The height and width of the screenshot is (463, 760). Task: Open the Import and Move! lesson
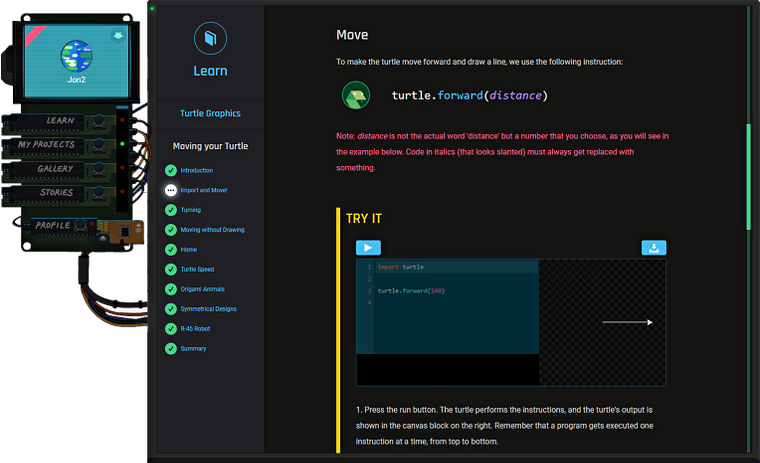tap(204, 190)
